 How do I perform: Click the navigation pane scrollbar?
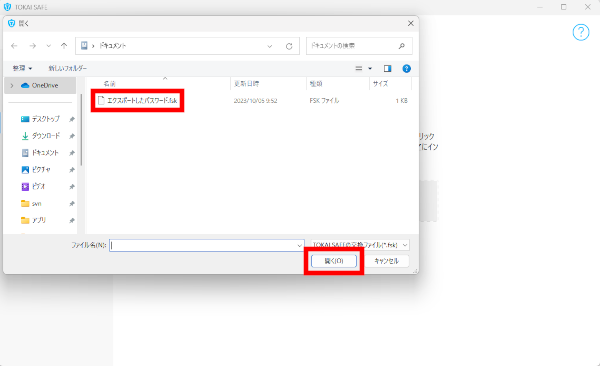point(81,130)
